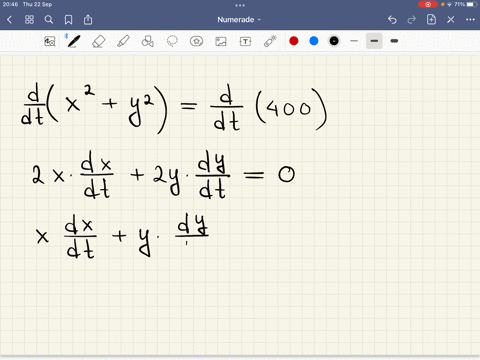
Task: Open the Elements sticker tool
Action: tap(196, 41)
